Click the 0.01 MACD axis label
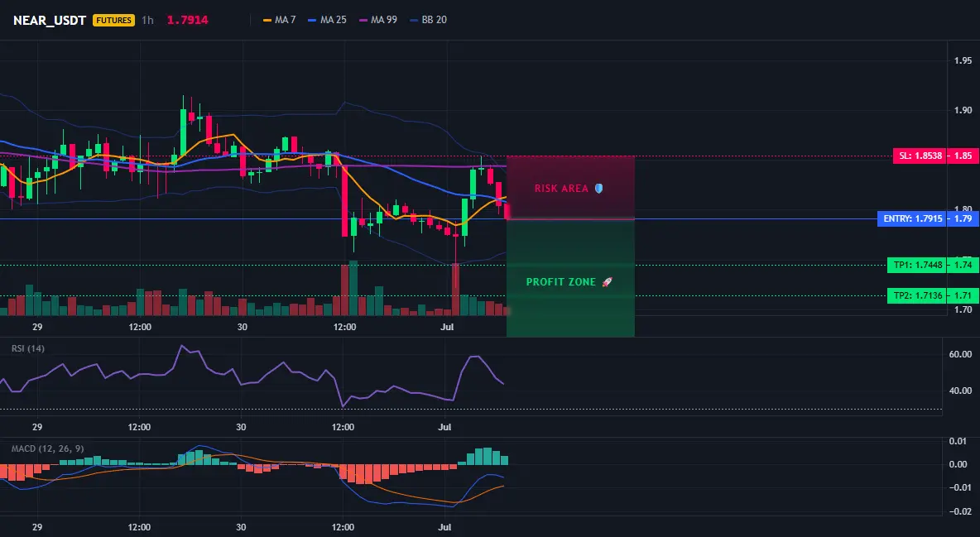 pyautogui.click(x=958, y=441)
